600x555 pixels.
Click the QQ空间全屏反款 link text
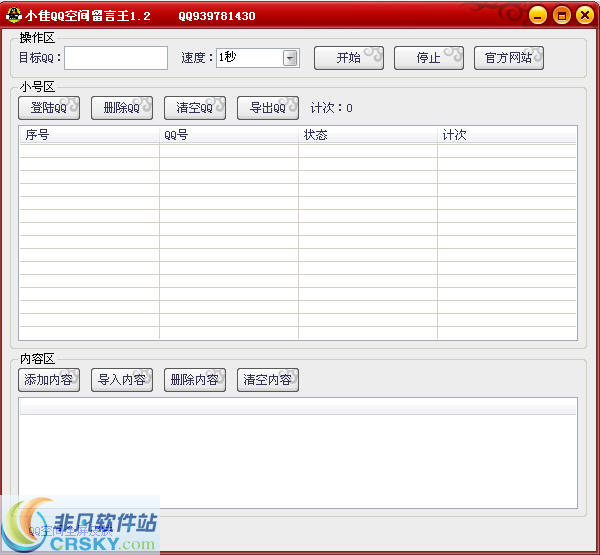[x=70, y=531]
